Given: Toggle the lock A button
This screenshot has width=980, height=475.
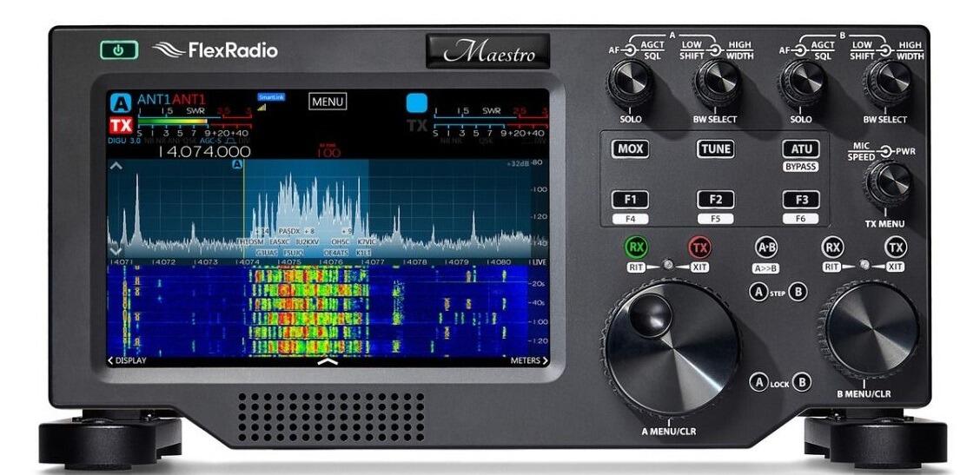Looking at the screenshot, I should [x=758, y=382].
